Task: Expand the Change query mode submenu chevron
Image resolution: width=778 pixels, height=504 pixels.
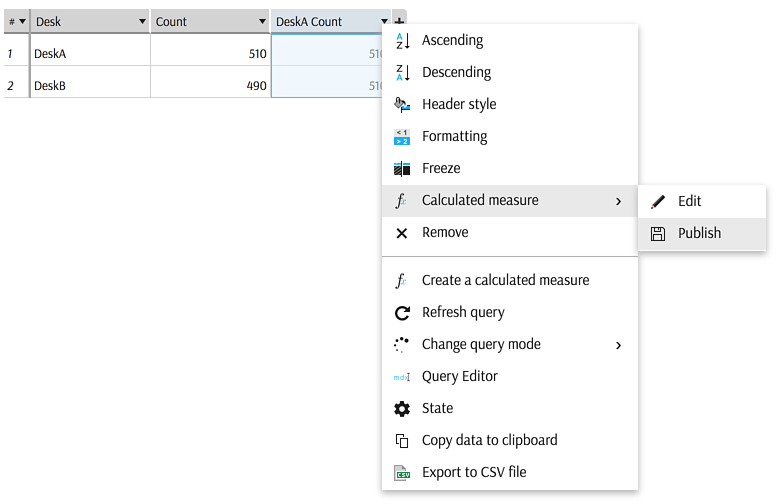Action: tap(619, 345)
